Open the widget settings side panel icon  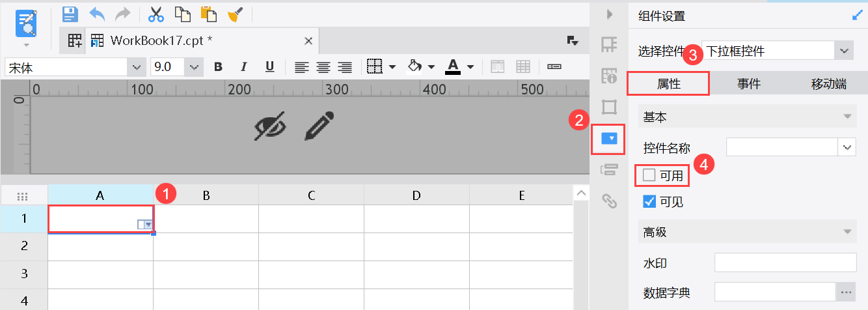(609, 138)
